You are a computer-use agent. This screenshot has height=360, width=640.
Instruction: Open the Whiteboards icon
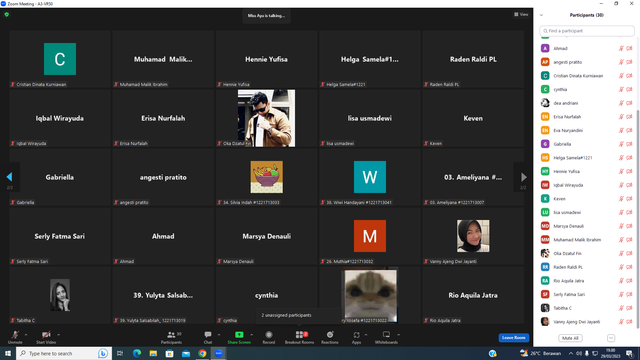(x=386, y=334)
